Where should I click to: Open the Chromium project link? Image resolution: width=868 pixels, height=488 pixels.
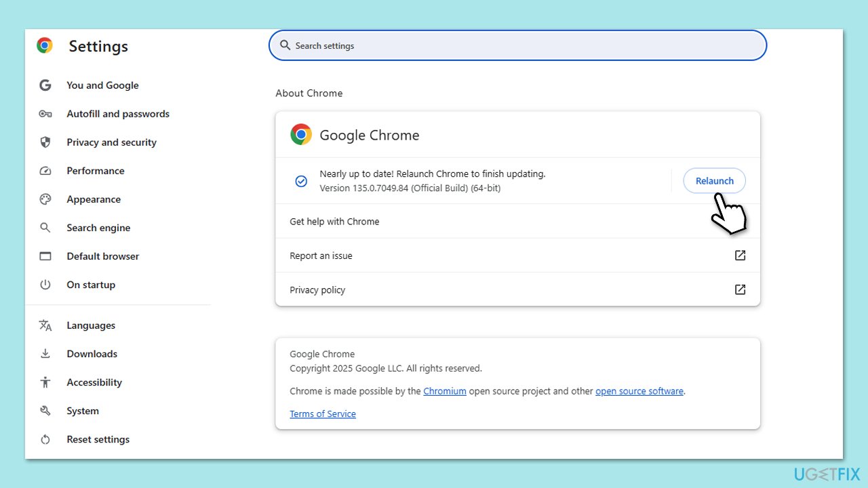coord(445,391)
